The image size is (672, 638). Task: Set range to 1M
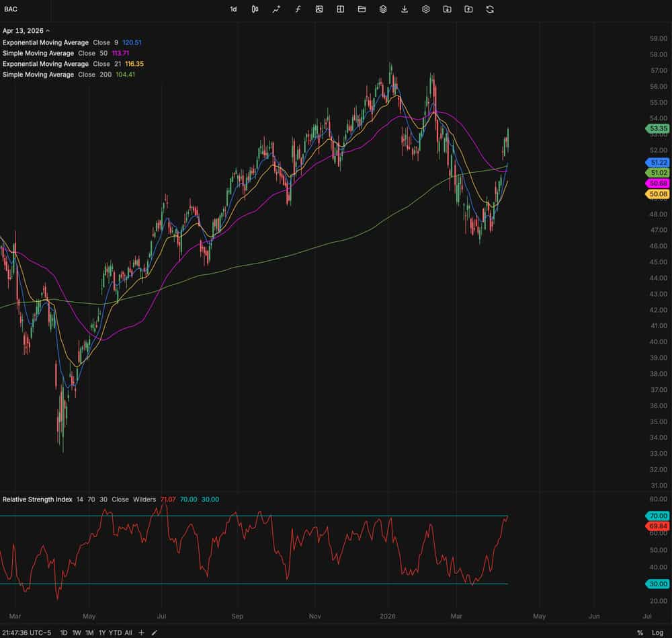coord(89,633)
